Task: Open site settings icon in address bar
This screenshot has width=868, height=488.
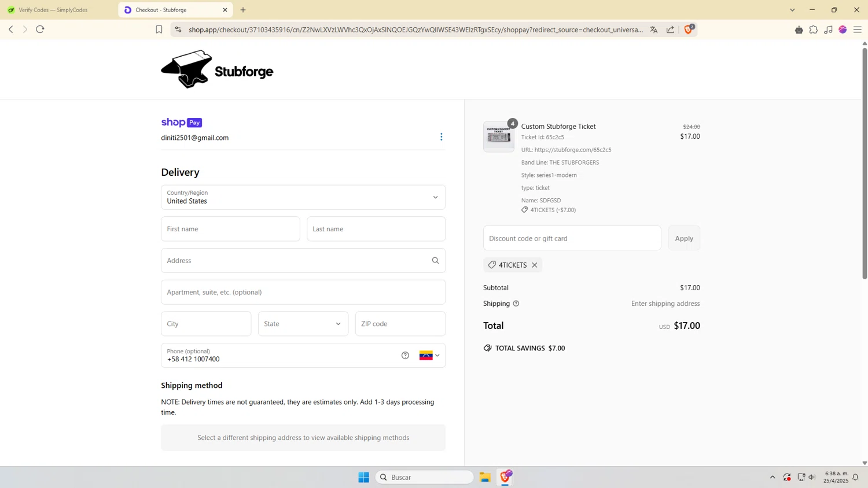Action: tap(178, 29)
